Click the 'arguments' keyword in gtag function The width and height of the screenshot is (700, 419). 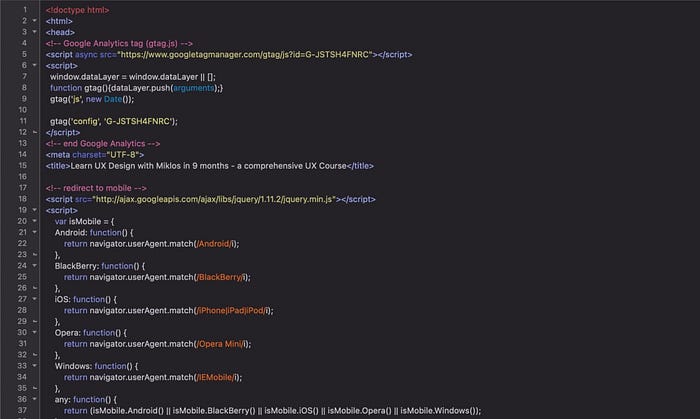point(194,88)
